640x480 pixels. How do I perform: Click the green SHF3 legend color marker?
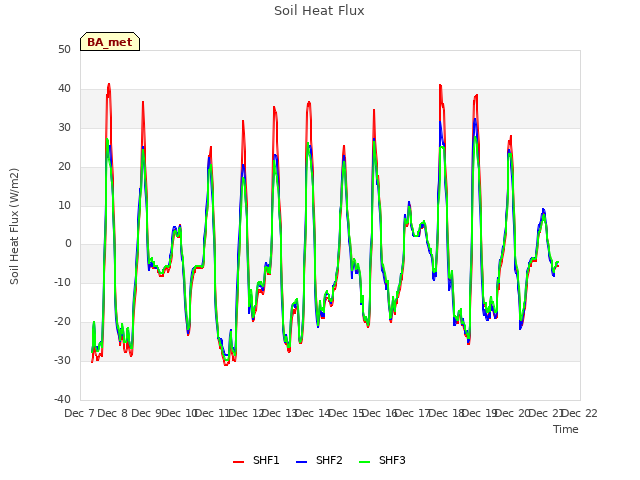(x=364, y=462)
